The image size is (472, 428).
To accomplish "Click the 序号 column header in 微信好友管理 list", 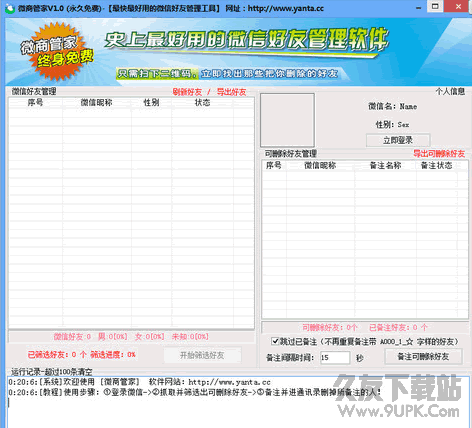I will click(35, 103).
